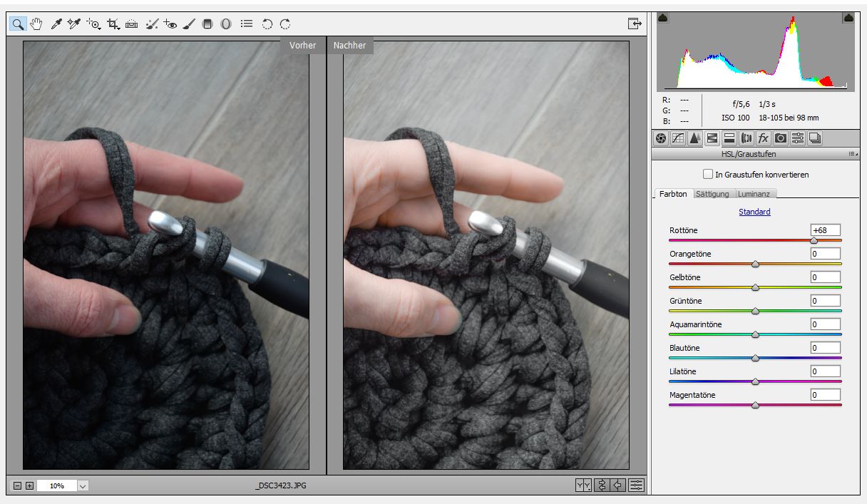Image resolution: width=867 pixels, height=504 pixels.
Task: Open the preferences list icon
Action: coord(247,24)
